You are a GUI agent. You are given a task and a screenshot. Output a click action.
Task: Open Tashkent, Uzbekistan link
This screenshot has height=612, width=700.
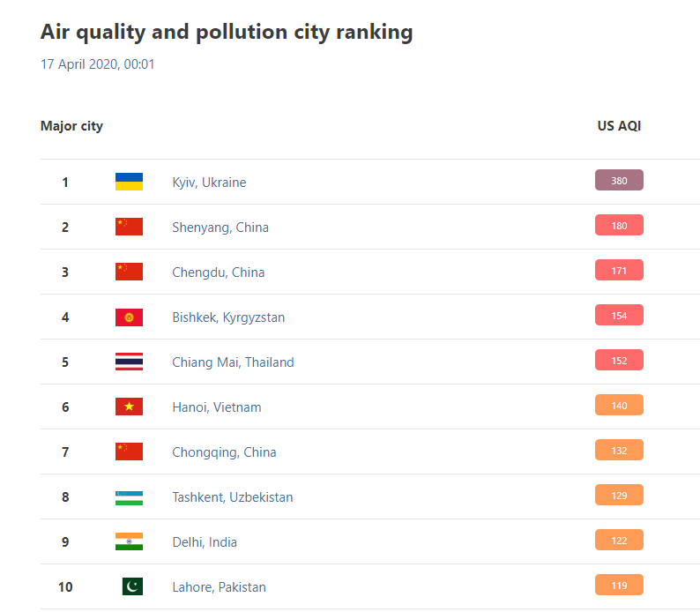pyautogui.click(x=233, y=497)
